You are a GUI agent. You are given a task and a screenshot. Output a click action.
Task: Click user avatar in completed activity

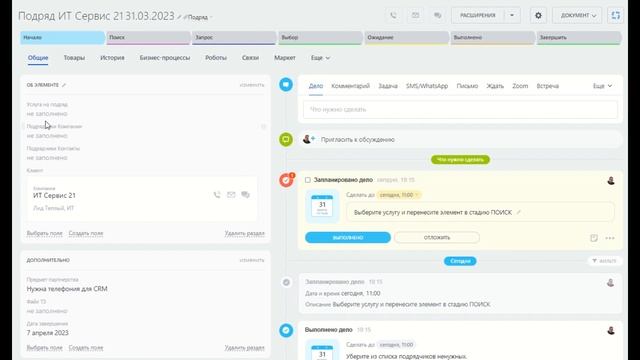[611, 330]
